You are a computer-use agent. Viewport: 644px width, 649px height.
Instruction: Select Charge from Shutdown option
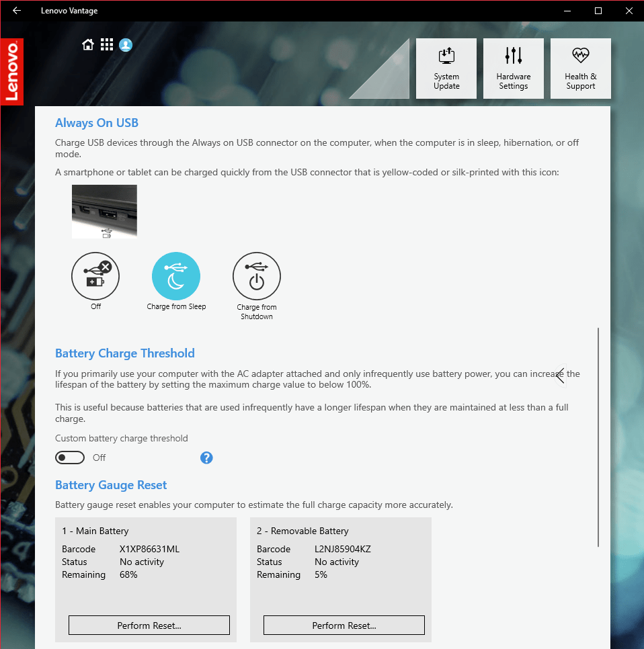click(257, 276)
